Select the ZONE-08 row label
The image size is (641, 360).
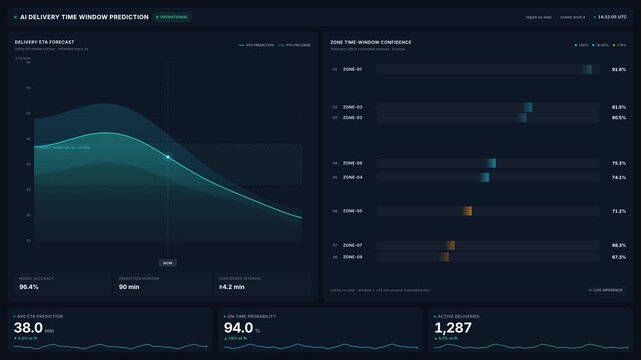[352, 257]
